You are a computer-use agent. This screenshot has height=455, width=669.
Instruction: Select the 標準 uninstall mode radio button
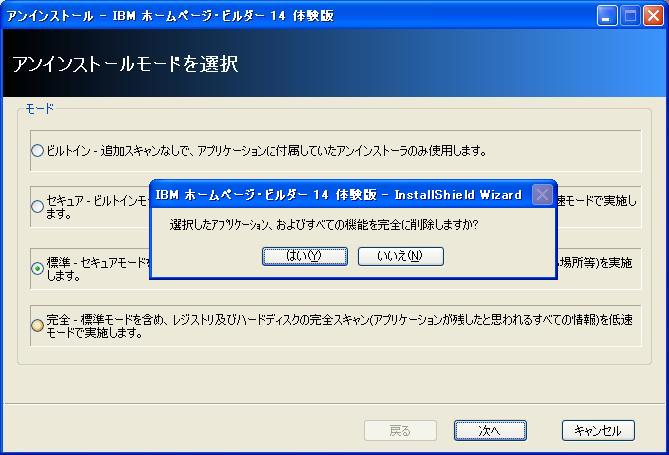[38, 268]
